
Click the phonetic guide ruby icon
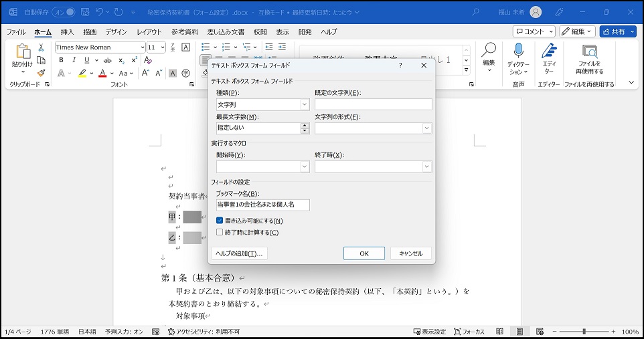click(173, 47)
